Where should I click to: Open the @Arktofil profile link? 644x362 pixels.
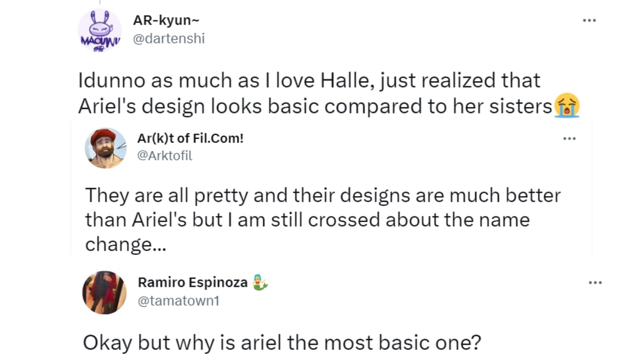point(165,155)
